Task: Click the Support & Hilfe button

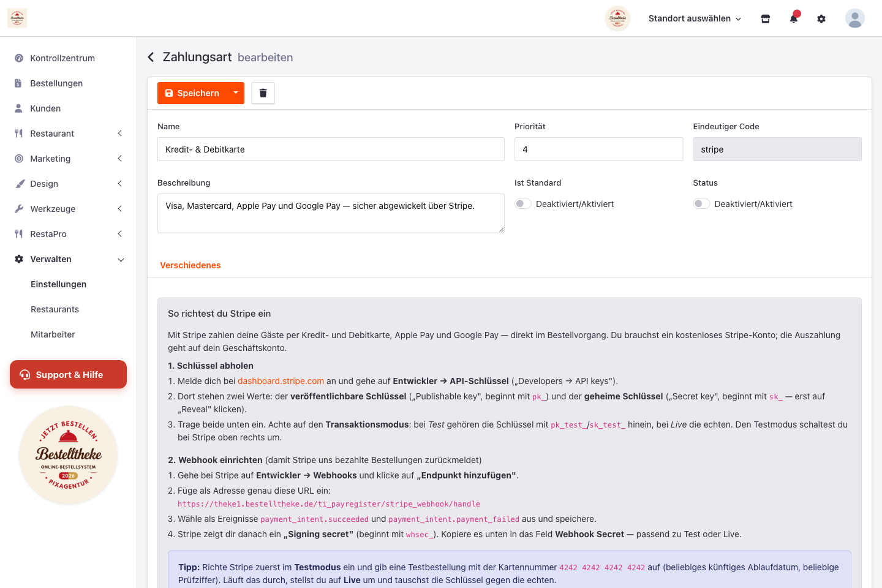Action: coord(68,374)
